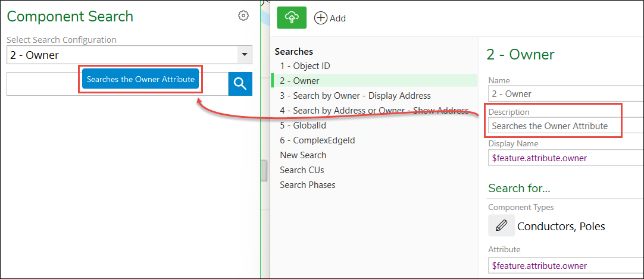Image resolution: width=644 pixels, height=279 pixels.
Task: Click the green cloud upload button
Action: 292,18
